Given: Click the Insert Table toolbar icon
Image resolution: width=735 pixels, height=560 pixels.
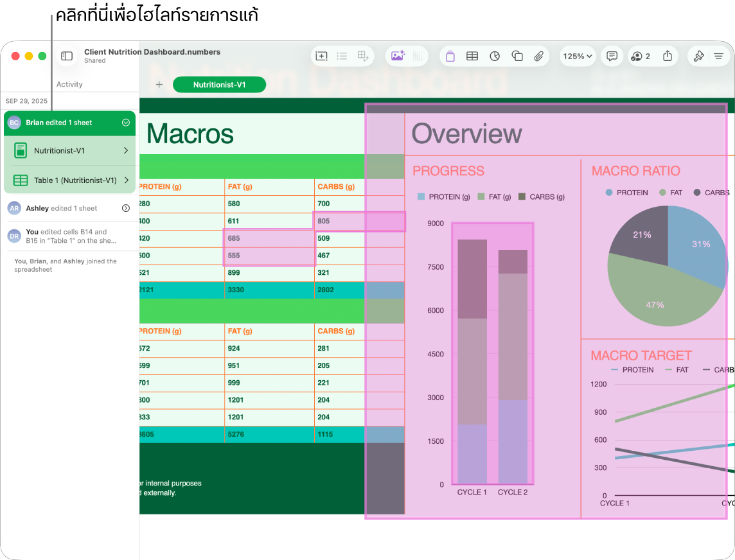Looking at the screenshot, I should point(472,57).
